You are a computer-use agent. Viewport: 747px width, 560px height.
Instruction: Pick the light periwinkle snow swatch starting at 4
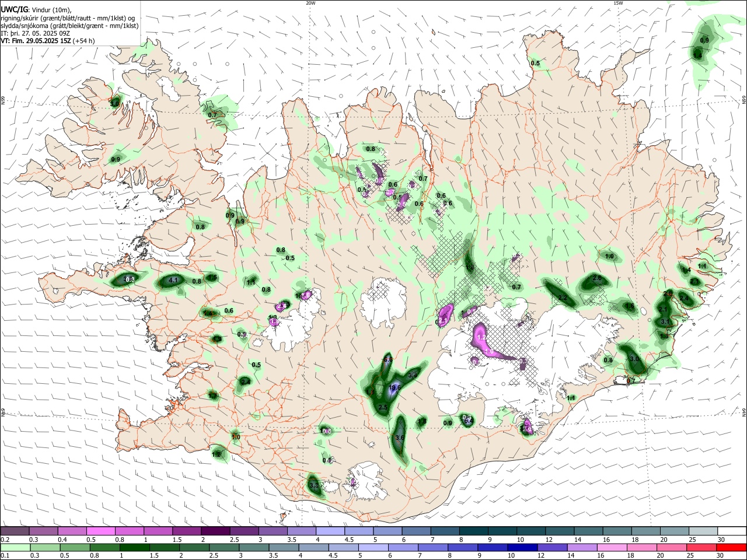330,531
